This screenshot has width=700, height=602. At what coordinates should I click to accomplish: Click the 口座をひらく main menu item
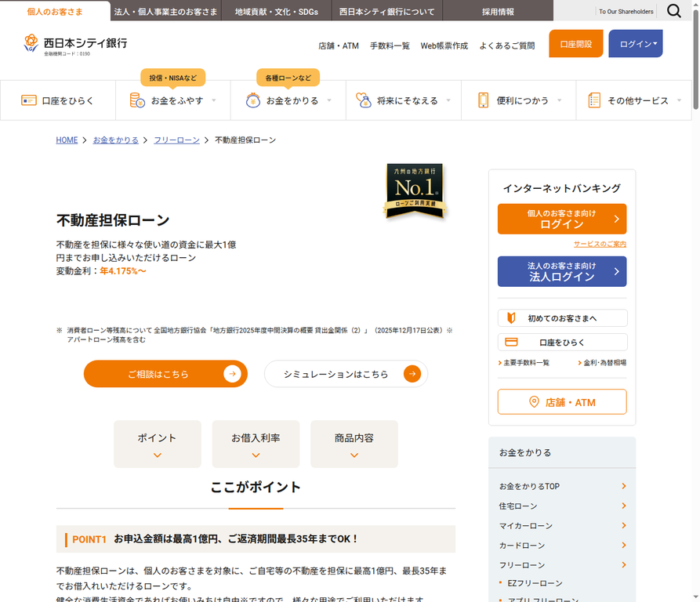pos(57,100)
